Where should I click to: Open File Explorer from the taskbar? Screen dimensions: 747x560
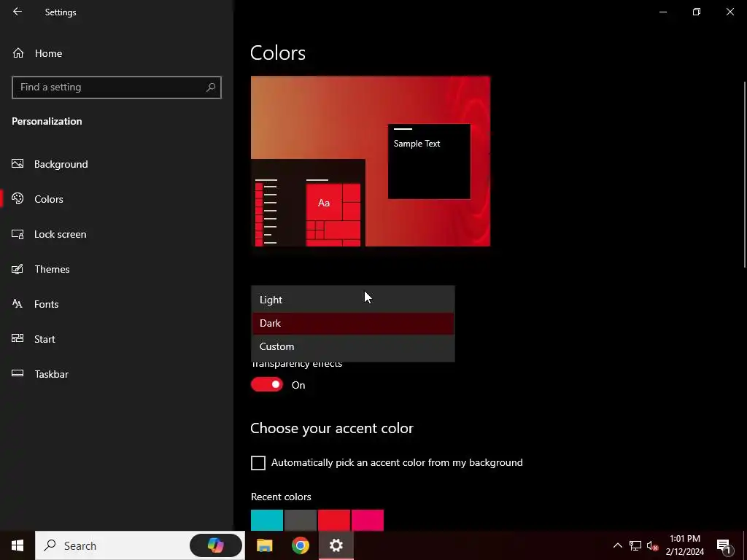click(x=264, y=545)
